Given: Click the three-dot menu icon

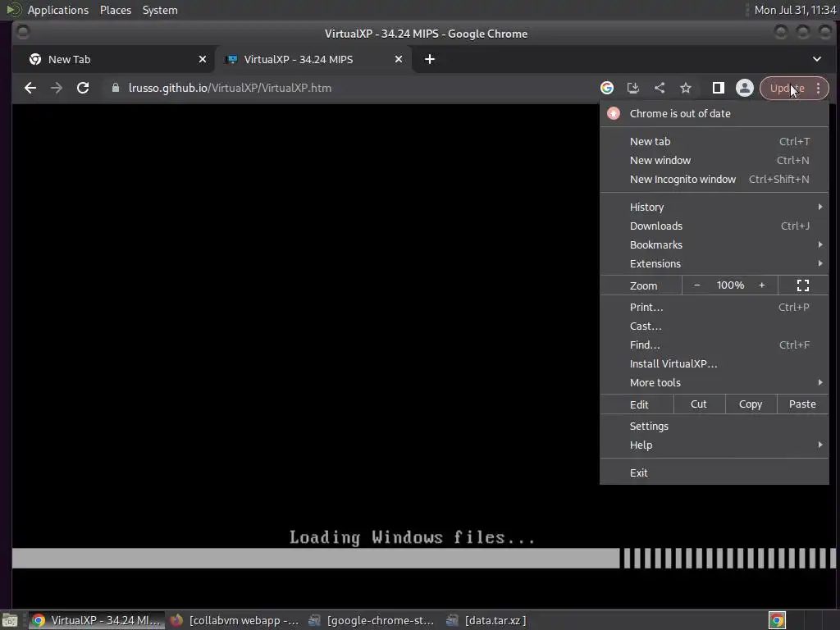Looking at the screenshot, I should click(818, 88).
